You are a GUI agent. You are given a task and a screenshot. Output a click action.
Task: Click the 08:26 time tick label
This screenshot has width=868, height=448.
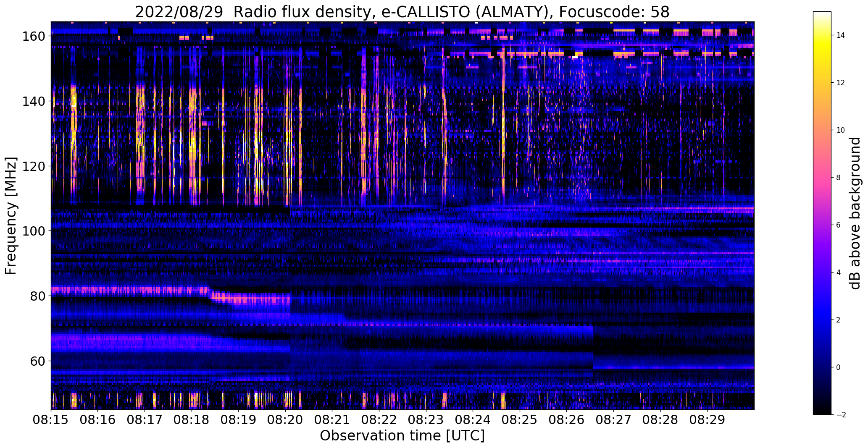pyautogui.click(x=566, y=420)
